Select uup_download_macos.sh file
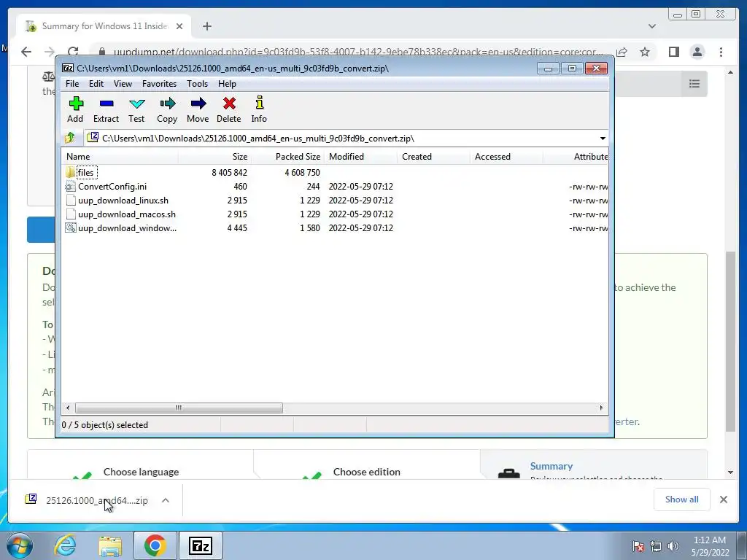Screen dimensions: 747x560 point(126,214)
